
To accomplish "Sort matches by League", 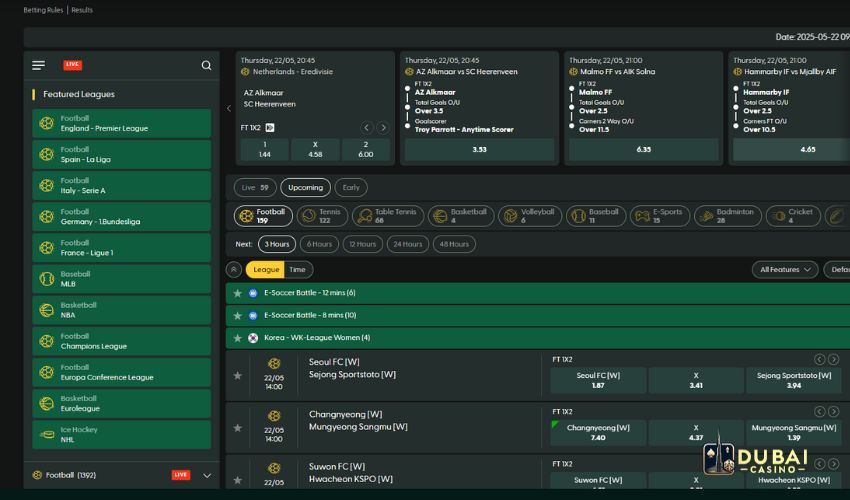I will tap(266, 270).
